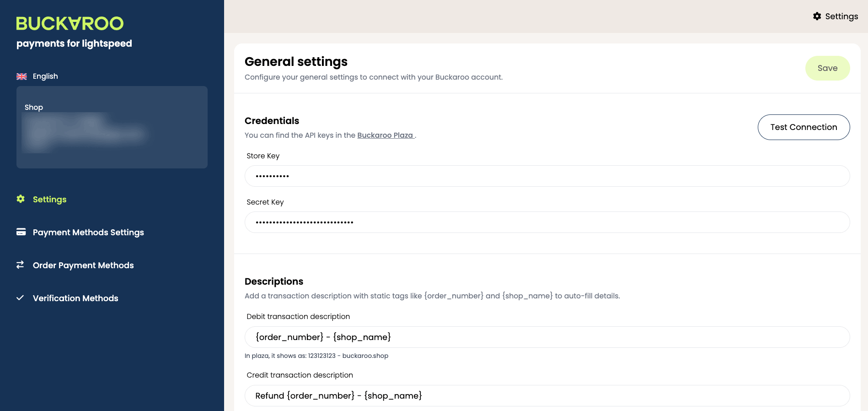Click the gear icon in top-right header
868x411 pixels.
[x=817, y=16]
